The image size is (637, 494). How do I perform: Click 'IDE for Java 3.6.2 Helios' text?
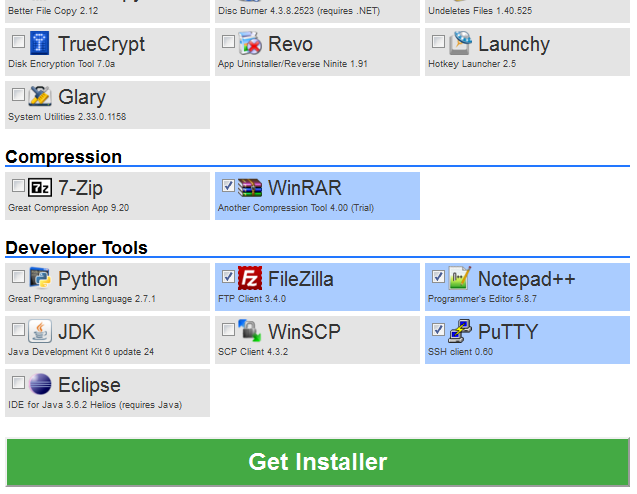(62, 405)
